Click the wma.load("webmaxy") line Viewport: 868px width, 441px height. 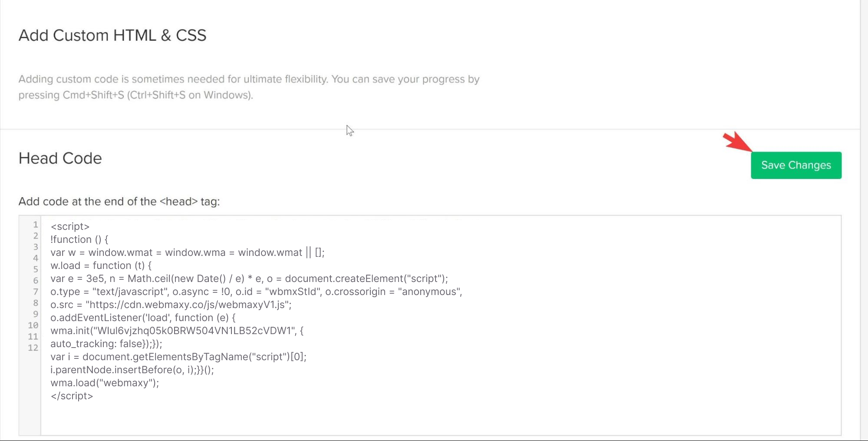coord(105,383)
